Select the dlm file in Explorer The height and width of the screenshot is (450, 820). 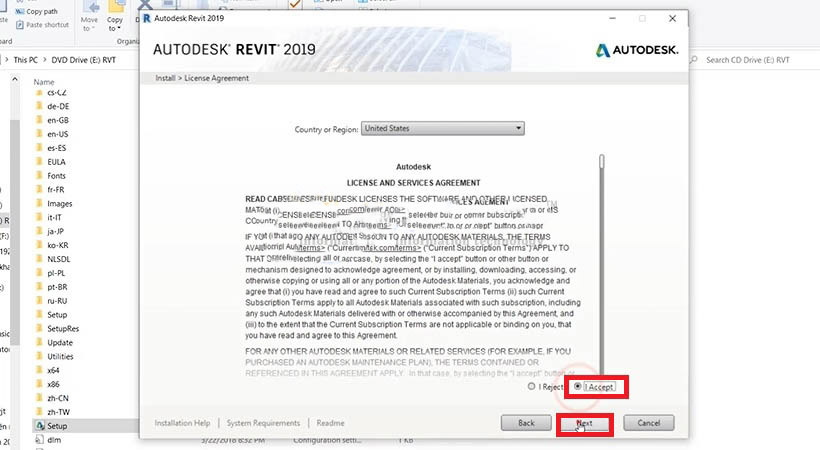[x=54, y=440]
